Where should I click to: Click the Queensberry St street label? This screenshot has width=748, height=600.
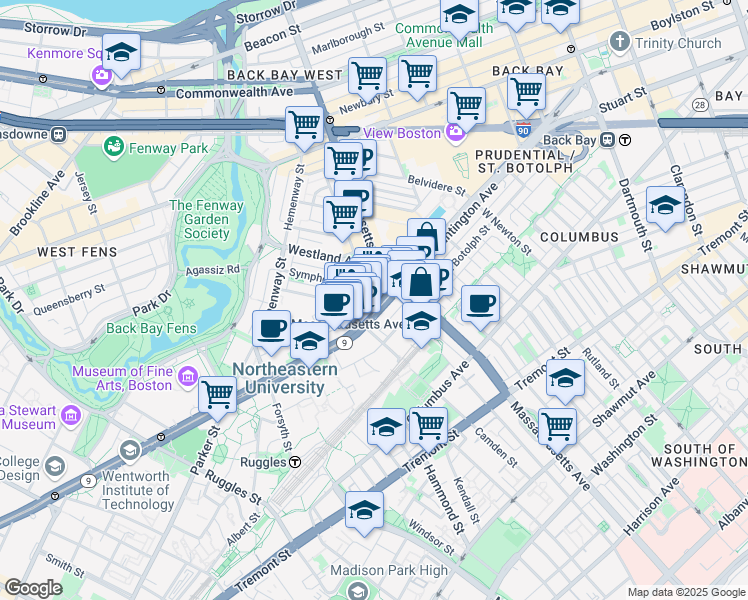tap(69, 300)
